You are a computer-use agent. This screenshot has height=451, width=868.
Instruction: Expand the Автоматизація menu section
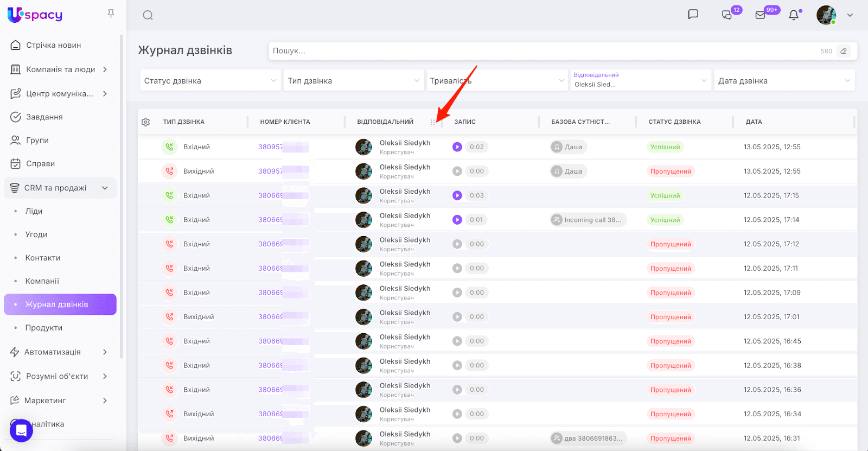[x=105, y=352]
